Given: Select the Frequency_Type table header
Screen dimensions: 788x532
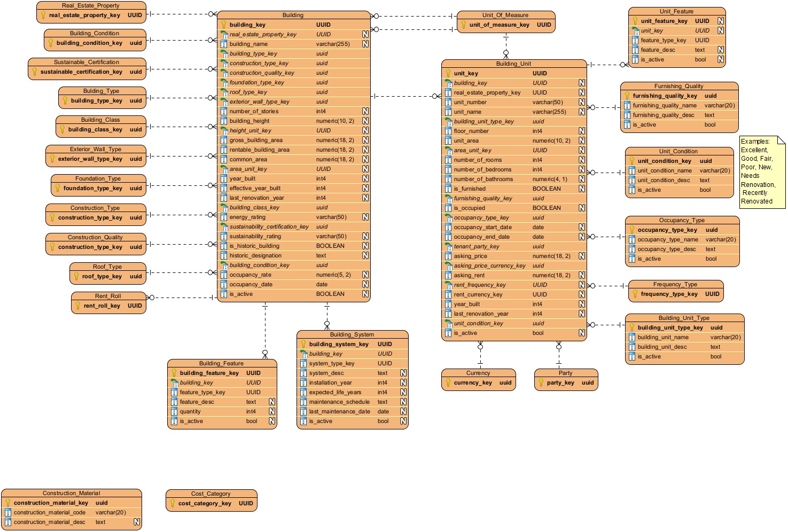Looking at the screenshot, I should click(675, 284).
